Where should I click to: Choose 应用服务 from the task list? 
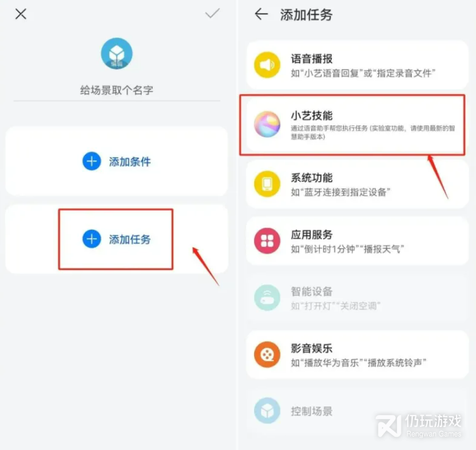[357, 241]
